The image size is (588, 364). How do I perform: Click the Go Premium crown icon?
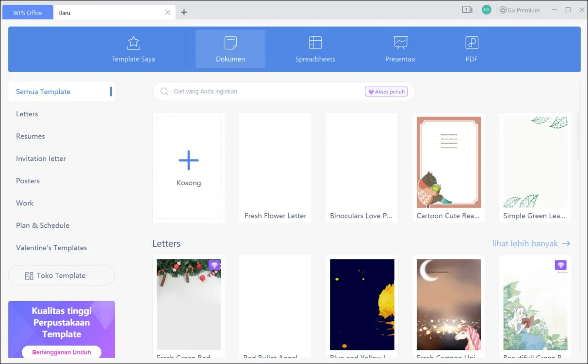click(502, 9)
